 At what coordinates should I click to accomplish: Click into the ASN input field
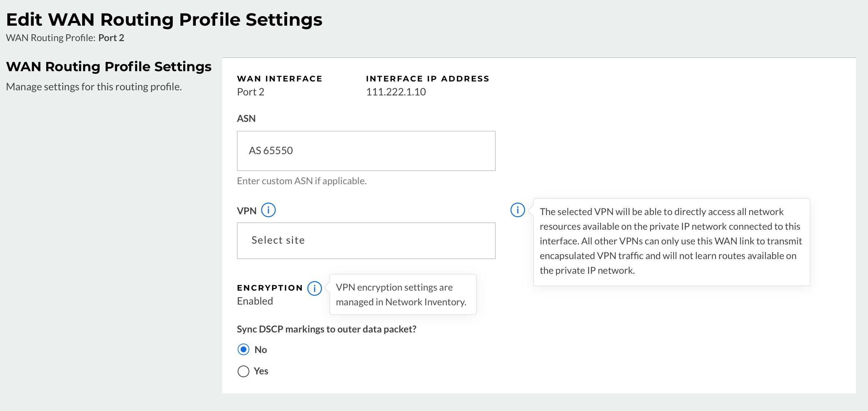[x=366, y=151]
